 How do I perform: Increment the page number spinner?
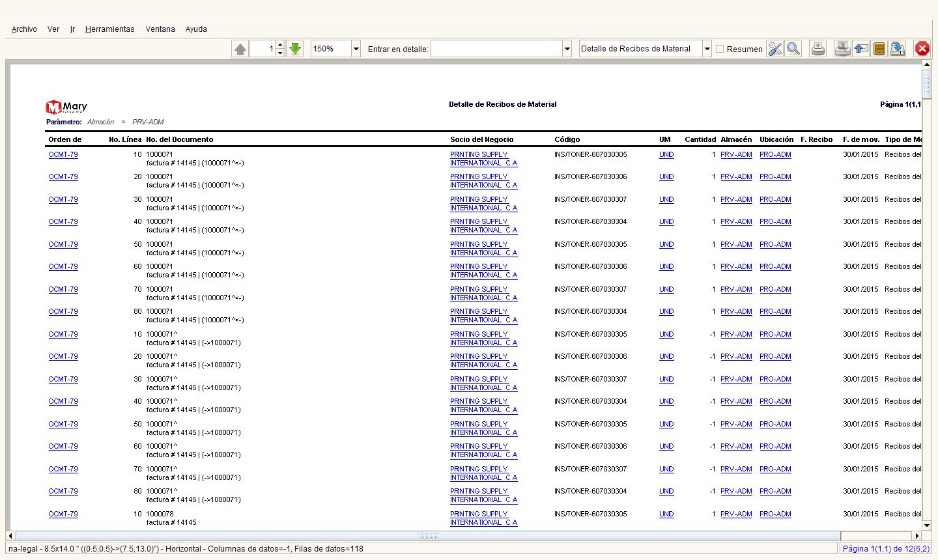coord(280,45)
